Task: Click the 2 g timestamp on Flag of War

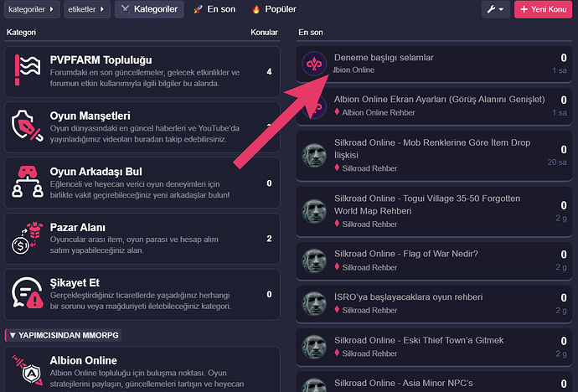Action: pos(561,267)
